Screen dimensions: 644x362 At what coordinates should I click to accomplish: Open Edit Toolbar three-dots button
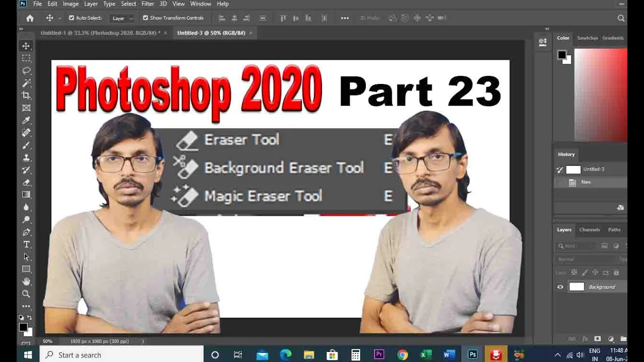click(x=26, y=306)
